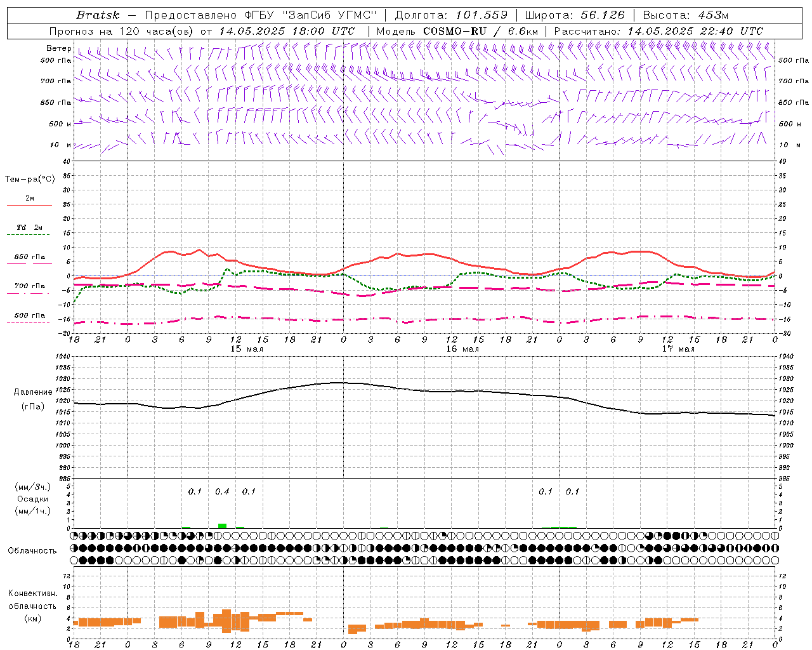Click the Осадки precipitation label
812x650 pixels.
[x=32, y=500]
